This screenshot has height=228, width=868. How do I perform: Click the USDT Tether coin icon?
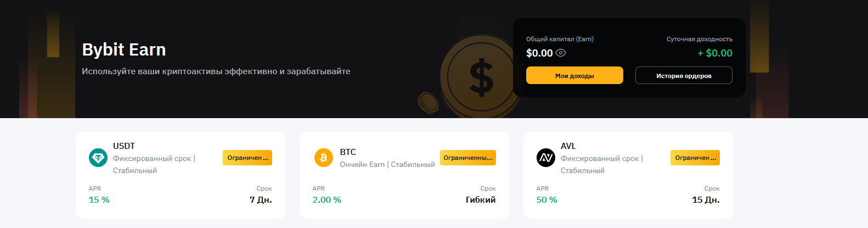(98, 158)
